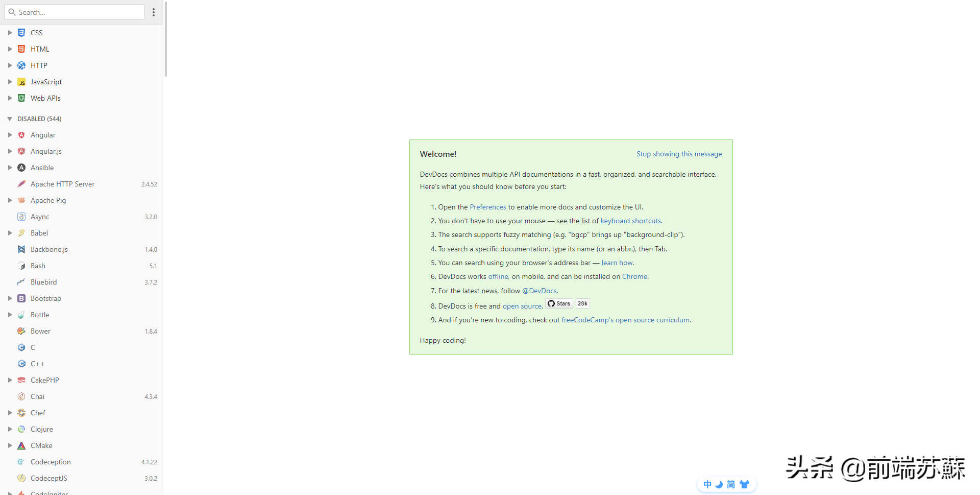Expand the Babel versions arrow

10,233
